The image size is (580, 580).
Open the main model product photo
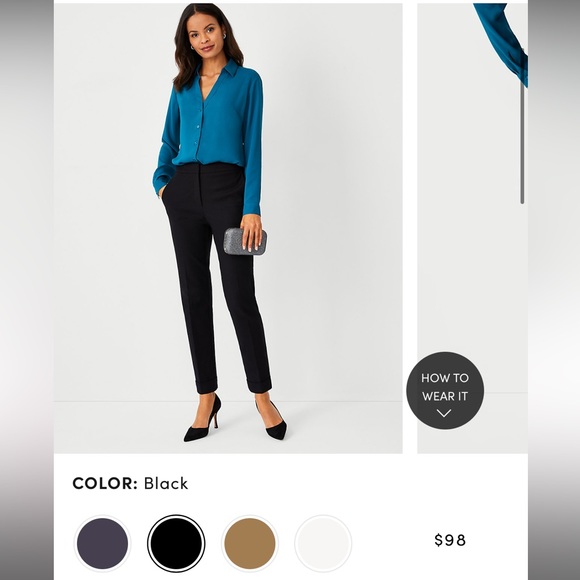point(228,228)
